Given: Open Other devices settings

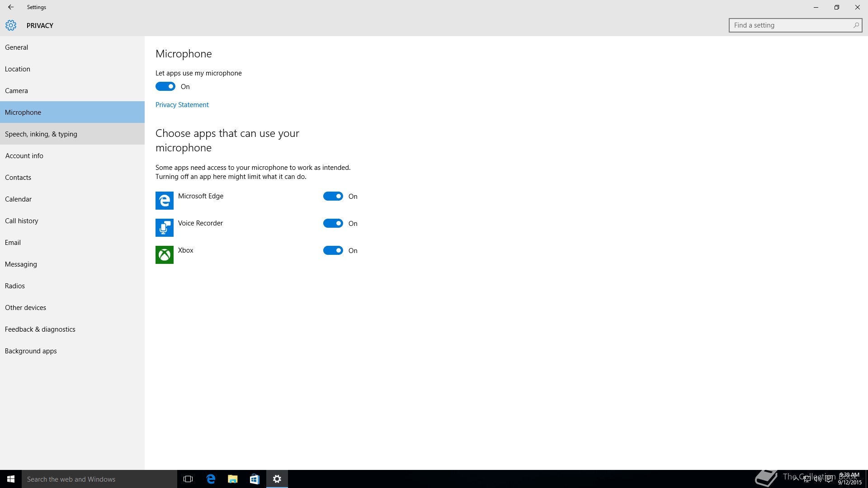Looking at the screenshot, I should tap(72, 307).
